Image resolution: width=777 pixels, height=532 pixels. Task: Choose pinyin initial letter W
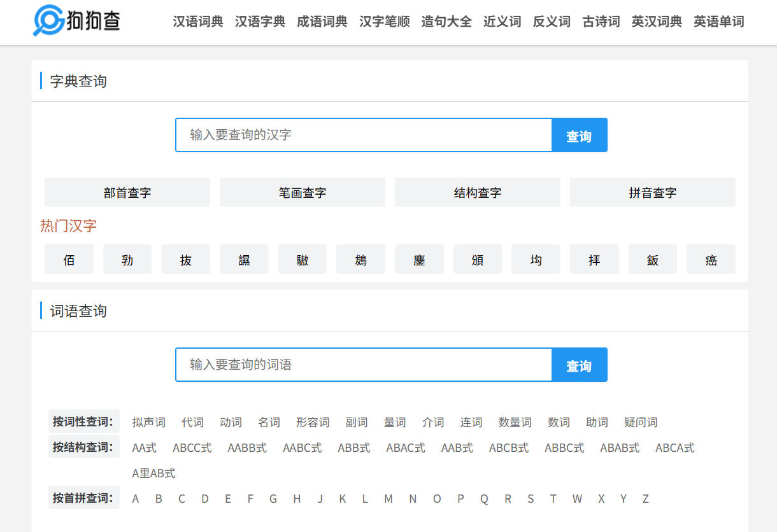coord(577,498)
